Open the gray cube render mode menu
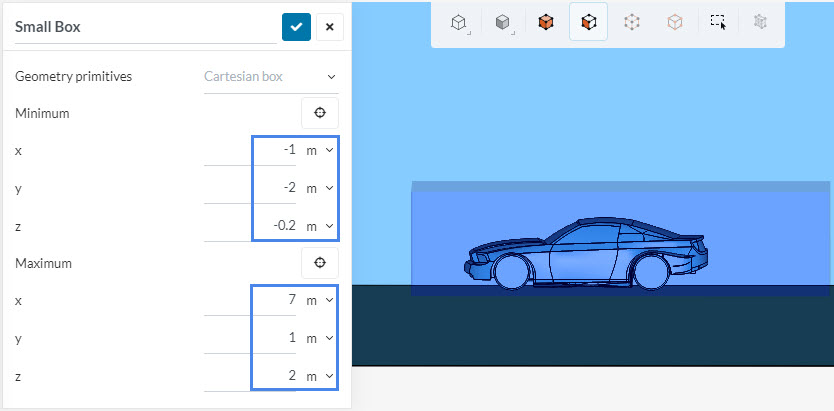 (503, 22)
